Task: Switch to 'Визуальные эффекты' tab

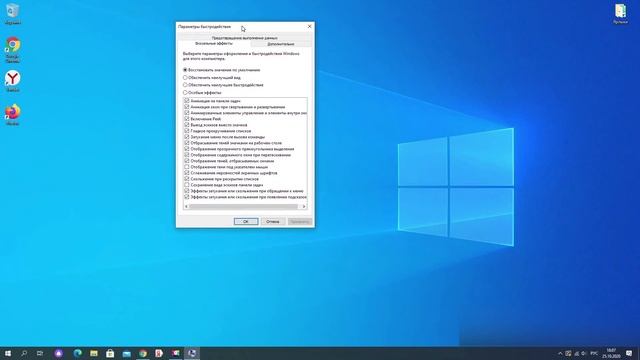Action: coord(214,43)
